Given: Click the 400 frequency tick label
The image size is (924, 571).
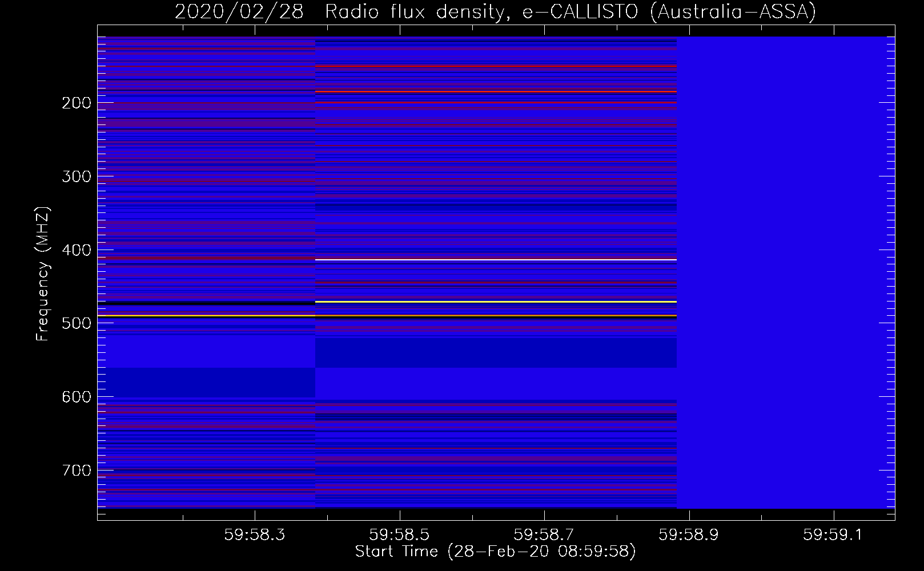Looking at the screenshot, I should [x=77, y=250].
